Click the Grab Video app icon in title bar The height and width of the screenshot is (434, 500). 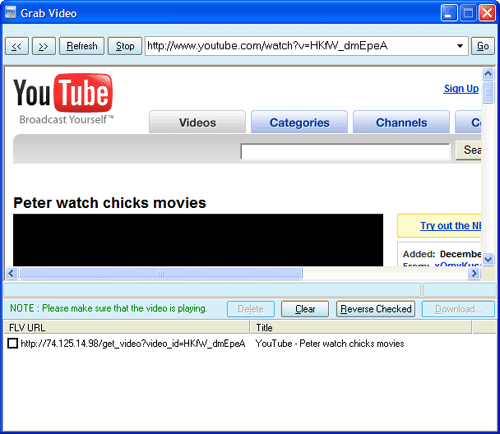pyautogui.click(x=10, y=13)
